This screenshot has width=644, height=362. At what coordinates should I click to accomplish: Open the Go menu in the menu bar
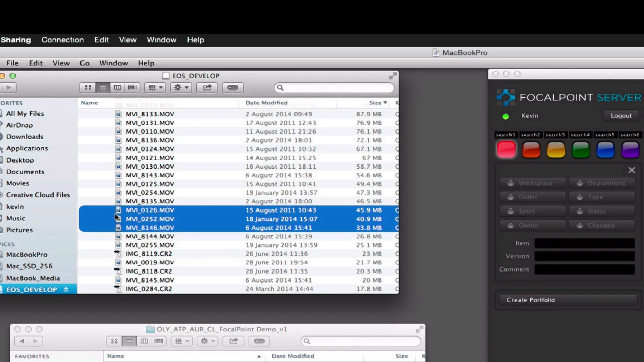point(84,63)
